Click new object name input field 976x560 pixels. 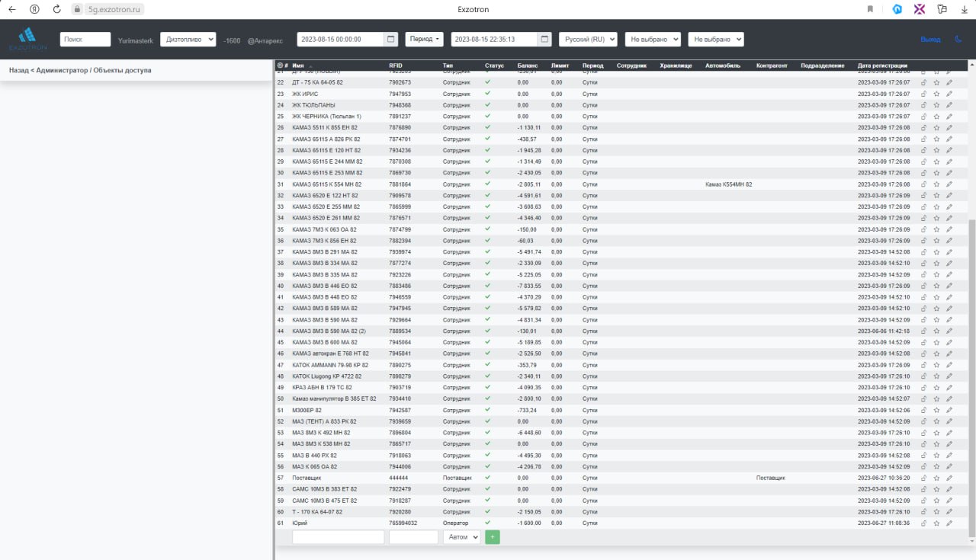pyautogui.click(x=339, y=537)
